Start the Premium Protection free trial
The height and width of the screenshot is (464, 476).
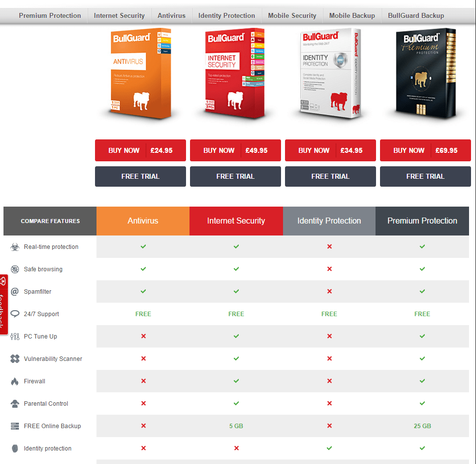tap(425, 176)
